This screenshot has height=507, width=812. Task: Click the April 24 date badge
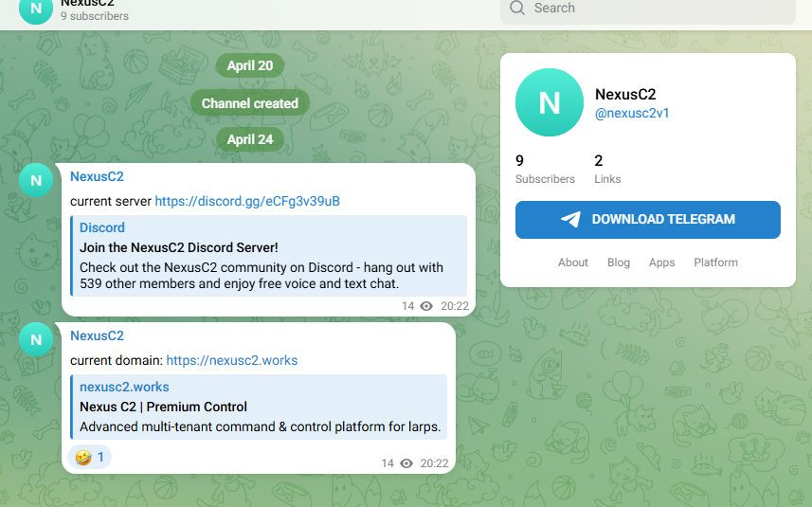click(x=250, y=140)
